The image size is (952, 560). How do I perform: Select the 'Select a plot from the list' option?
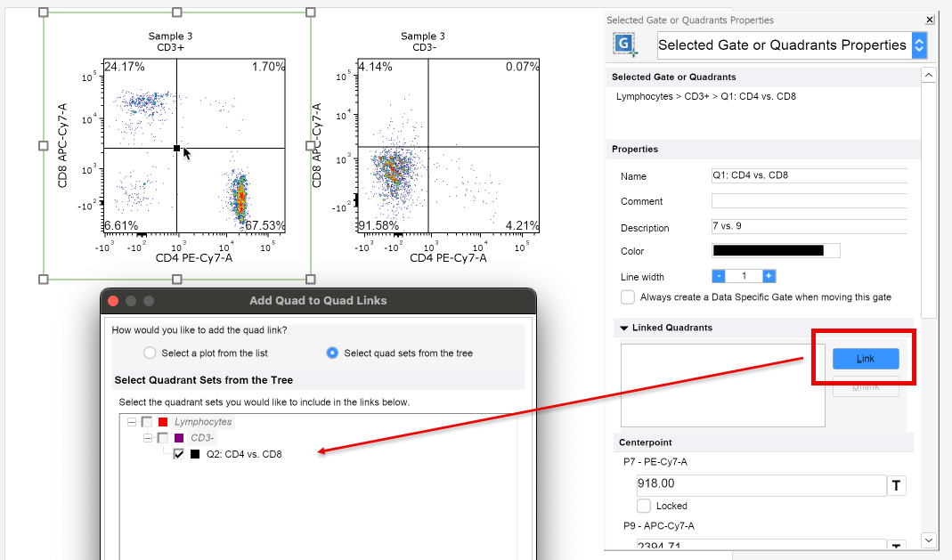(150, 353)
